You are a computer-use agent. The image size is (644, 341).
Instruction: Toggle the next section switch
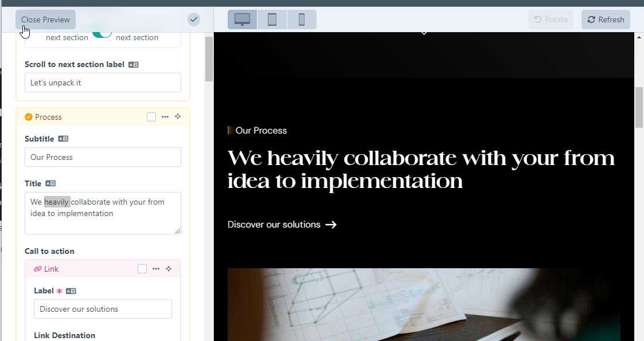click(102, 33)
